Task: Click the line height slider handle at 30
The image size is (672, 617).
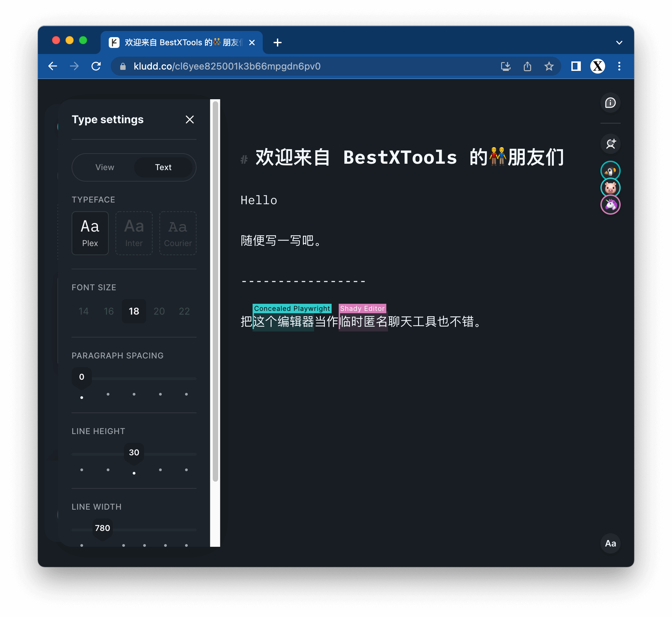Action: (x=134, y=454)
